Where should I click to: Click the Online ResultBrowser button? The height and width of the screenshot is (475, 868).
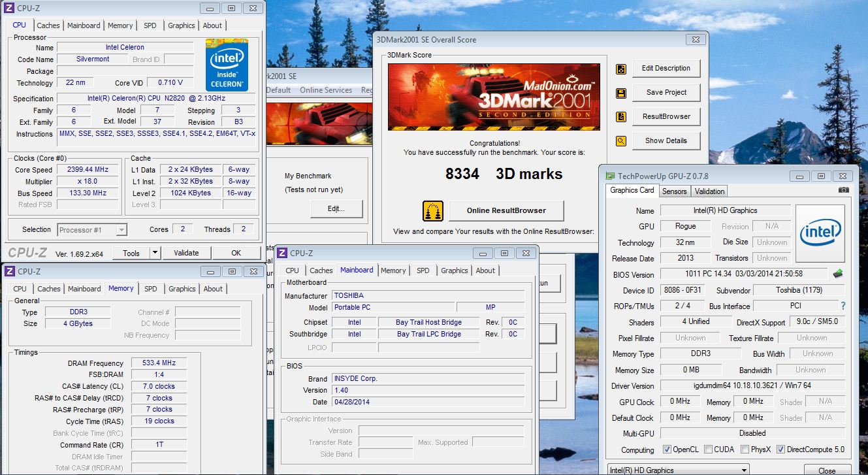point(506,210)
